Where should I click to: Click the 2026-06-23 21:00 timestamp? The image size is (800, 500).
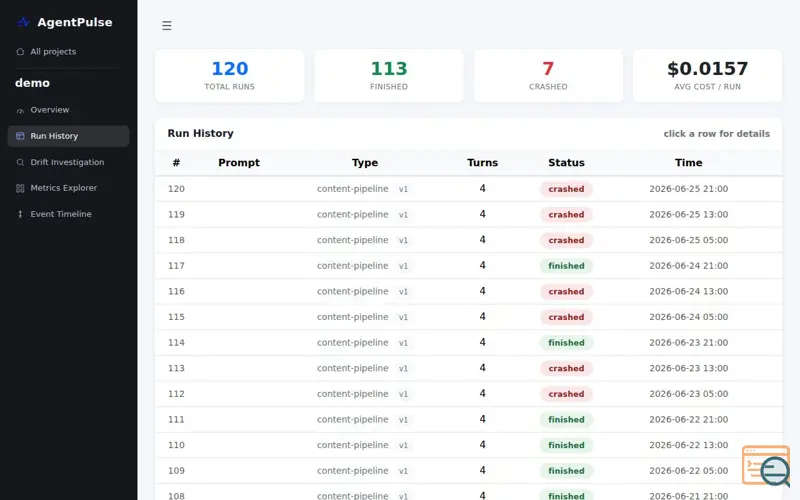tap(688, 342)
